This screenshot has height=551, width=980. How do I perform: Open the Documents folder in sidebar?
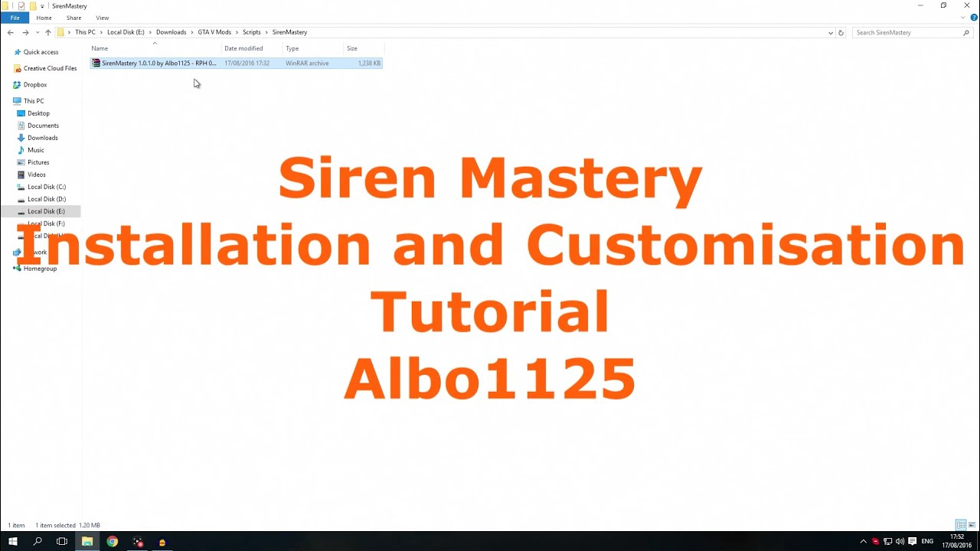tap(43, 126)
